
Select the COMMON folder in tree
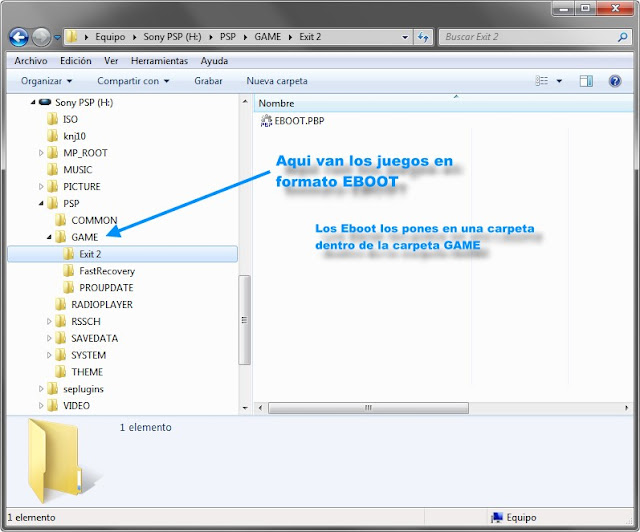(94, 220)
